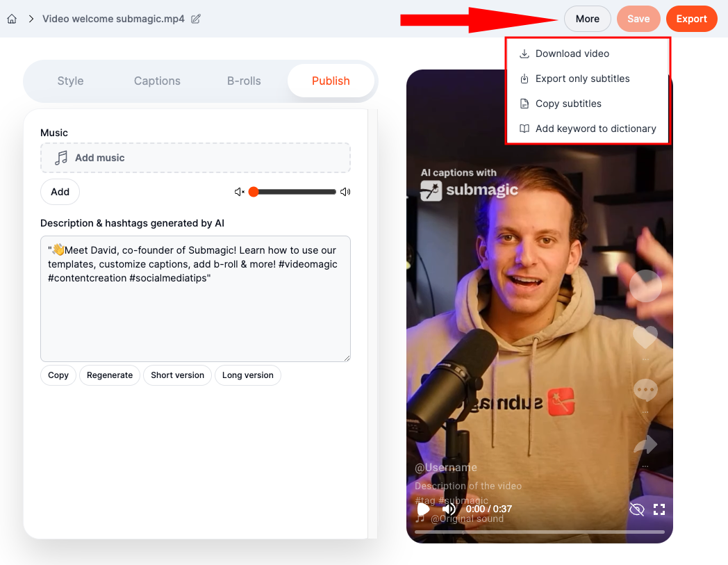
Task: Click inside the description text area
Action: point(195,320)
